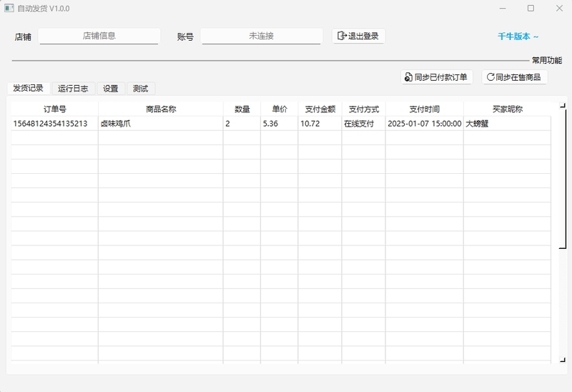Click the 数量 column header
572x392 pixels.
tap(242, 109)
